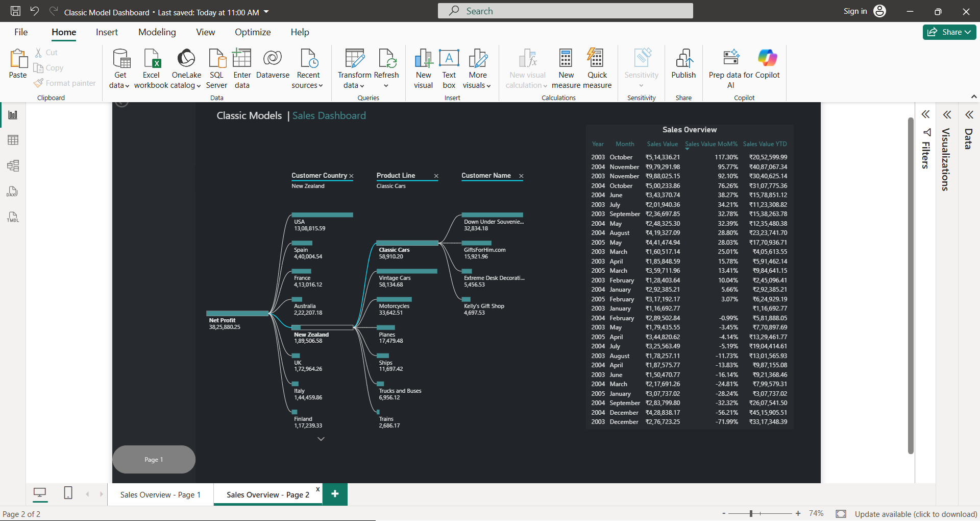Open the Last saved version dropdown
Viewport: 980px width, 521px height.
265,12
